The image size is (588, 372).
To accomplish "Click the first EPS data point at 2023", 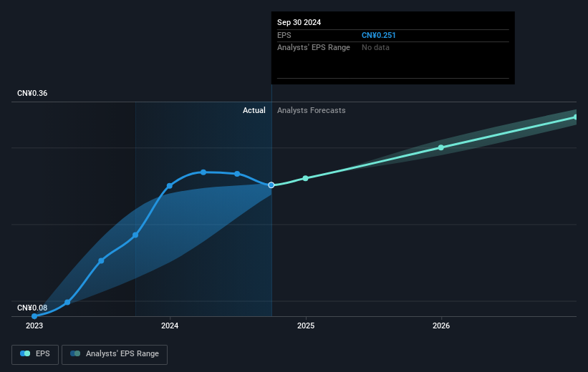I will pos(34,316).
